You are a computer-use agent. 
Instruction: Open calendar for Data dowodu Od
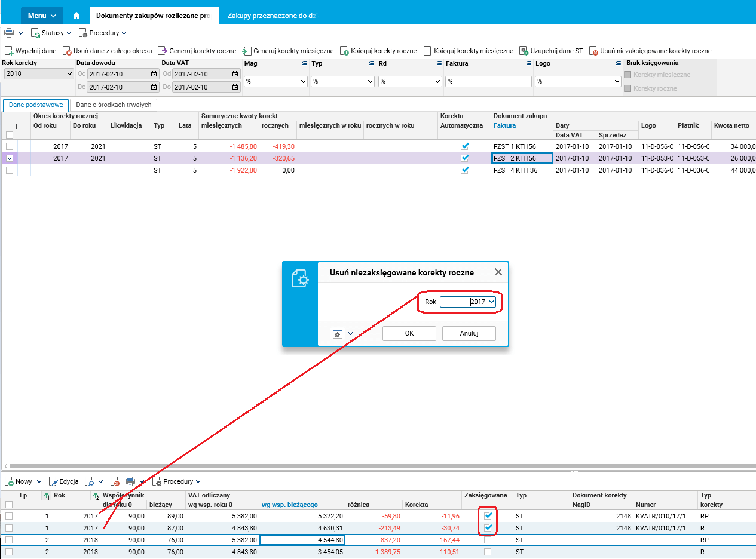click(x=154, y=74)
